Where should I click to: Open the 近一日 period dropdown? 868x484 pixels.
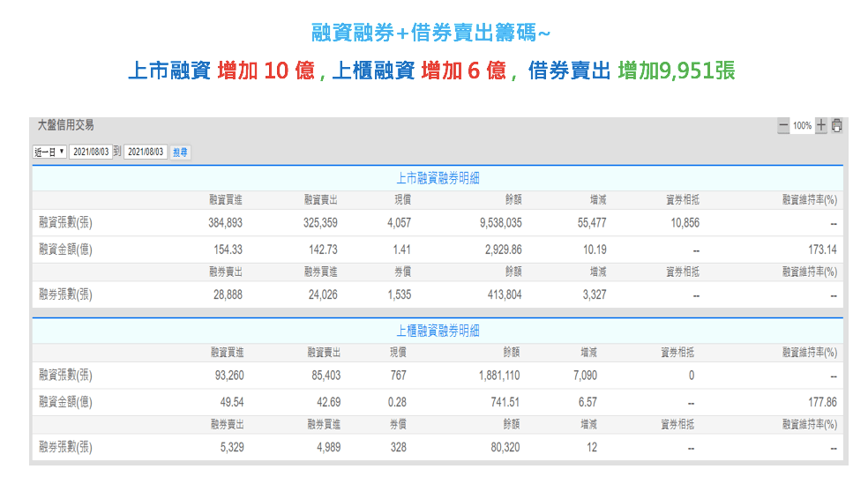(49, 152)
